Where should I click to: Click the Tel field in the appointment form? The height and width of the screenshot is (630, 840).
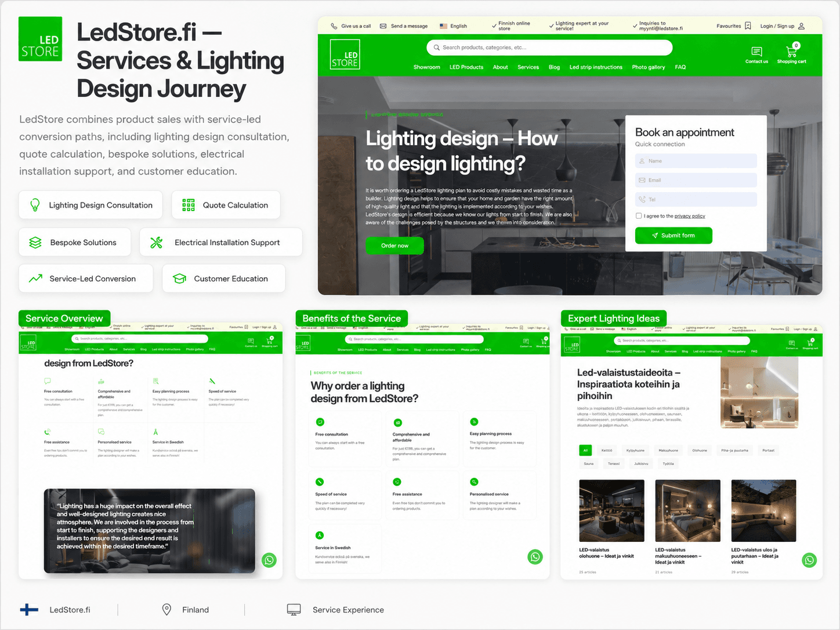(x=696, y=199)
